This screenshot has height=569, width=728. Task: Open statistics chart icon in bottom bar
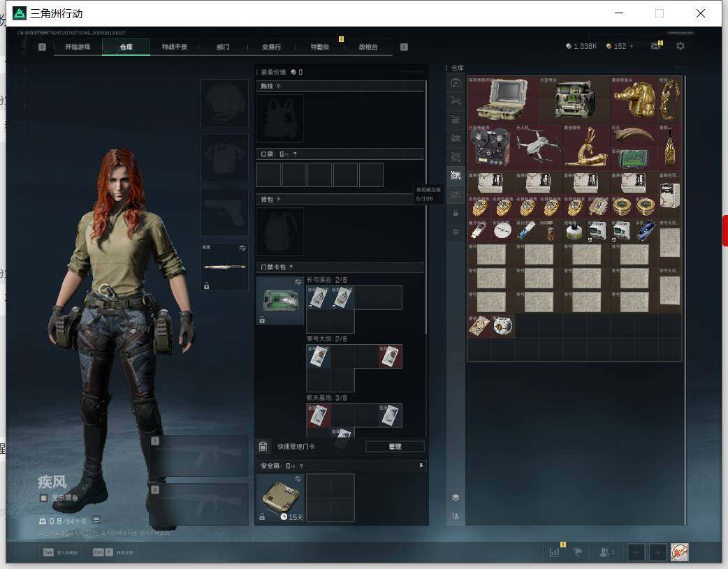(554, 552)
